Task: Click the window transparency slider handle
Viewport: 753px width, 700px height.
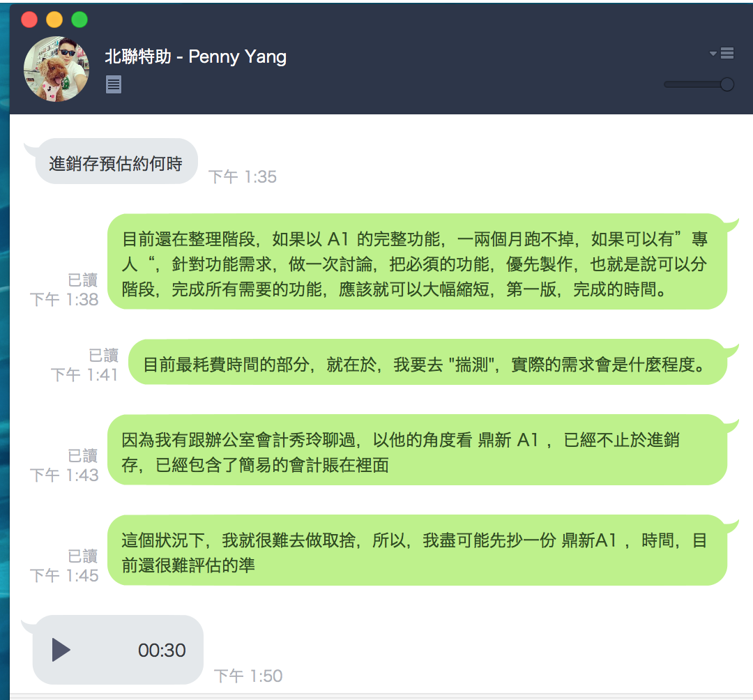Action: (727, 84)
